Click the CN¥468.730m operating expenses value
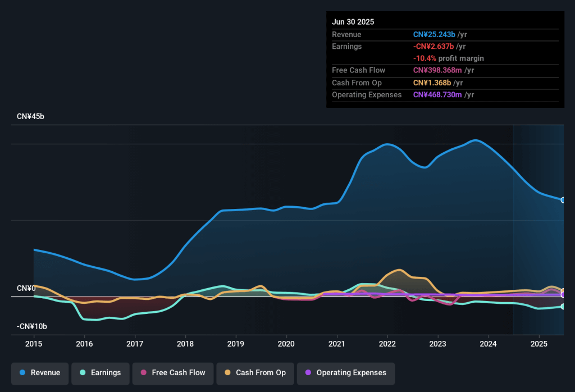 click(x=438, y=95)
